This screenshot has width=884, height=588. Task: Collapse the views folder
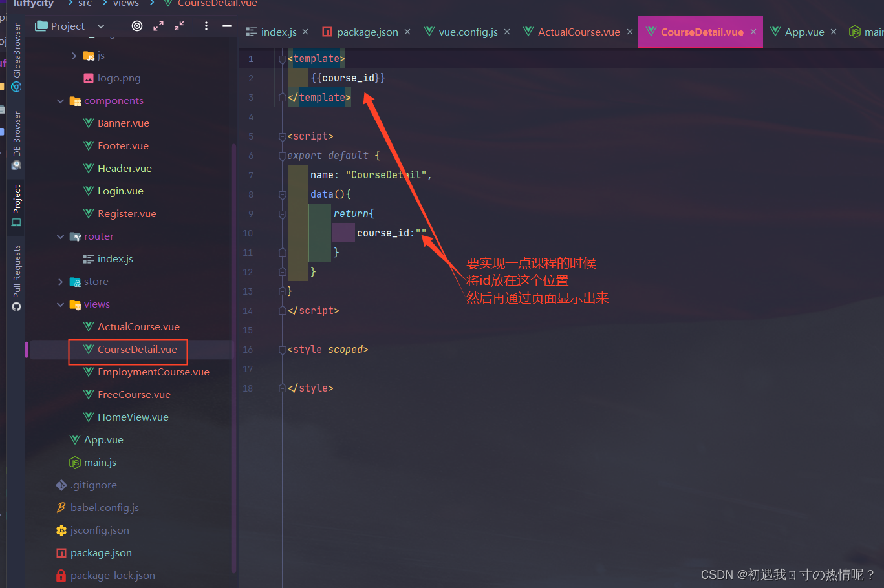pyautogui.click(x=61, y=304)
